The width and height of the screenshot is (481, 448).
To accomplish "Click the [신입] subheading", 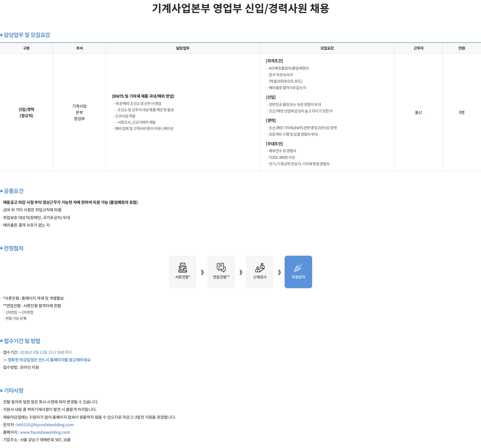I will tap(271, 97).
